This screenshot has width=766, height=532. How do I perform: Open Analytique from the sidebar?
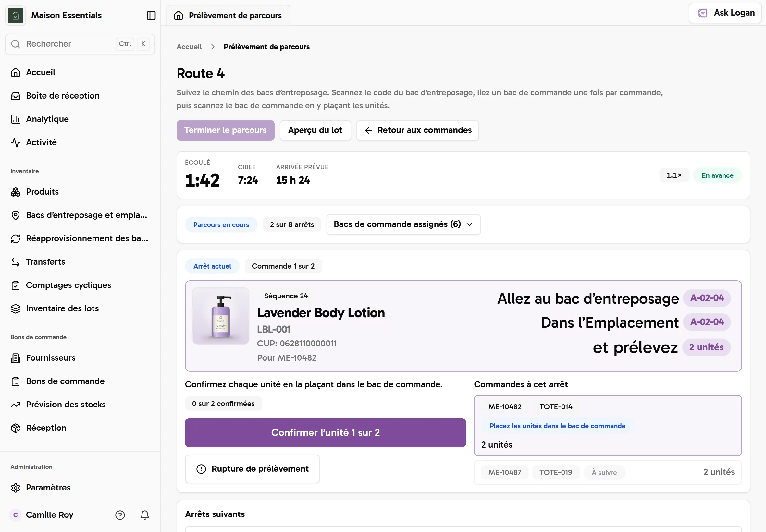coord(80,119)
